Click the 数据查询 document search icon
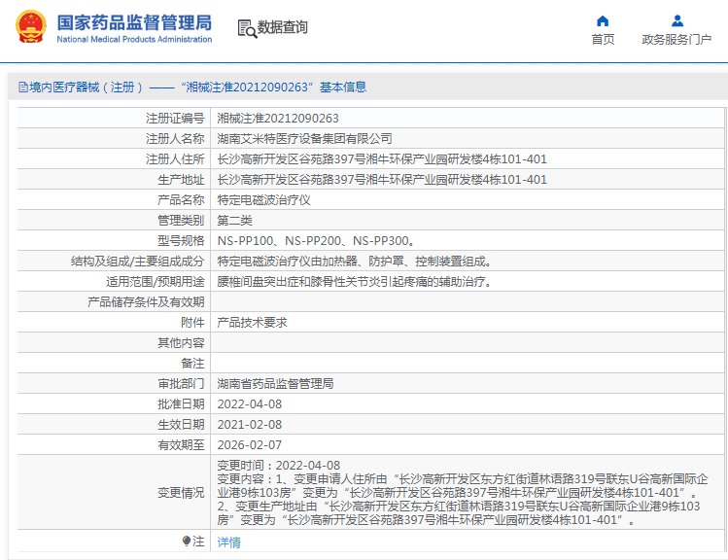Screen dimensions: 728x560 click(x=246, y=28)
